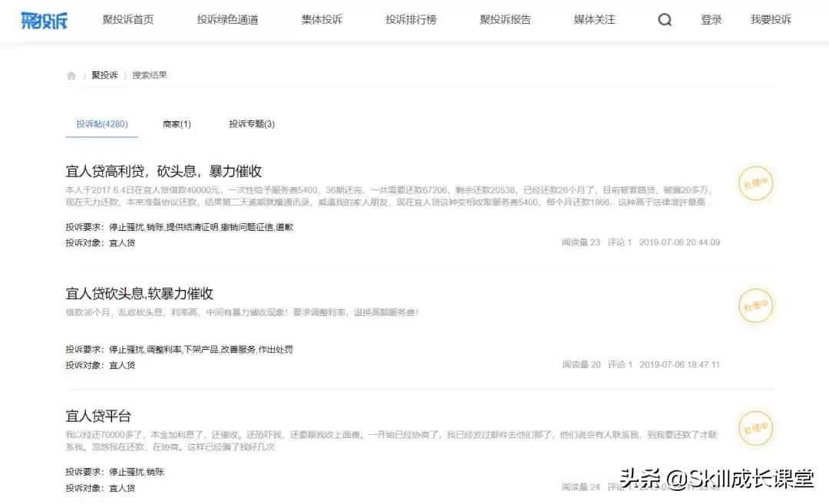The width and height of the screenshot is (829, 504).
Task: Click the 登录 link
Action: click(x=711, y=20)
